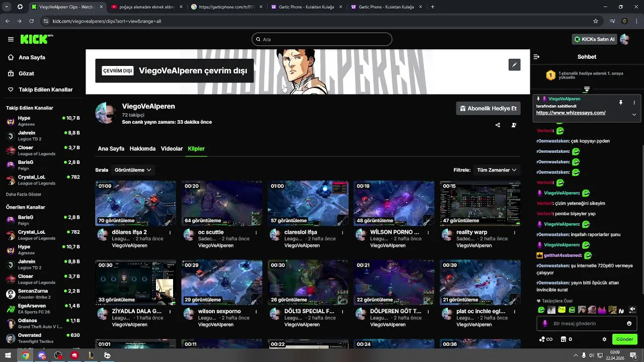The width and height of the screenshot is (644, 362).
Task: Click Abonelik Hediye Et button
Action: pyautogui.click(x=488, y=108)
